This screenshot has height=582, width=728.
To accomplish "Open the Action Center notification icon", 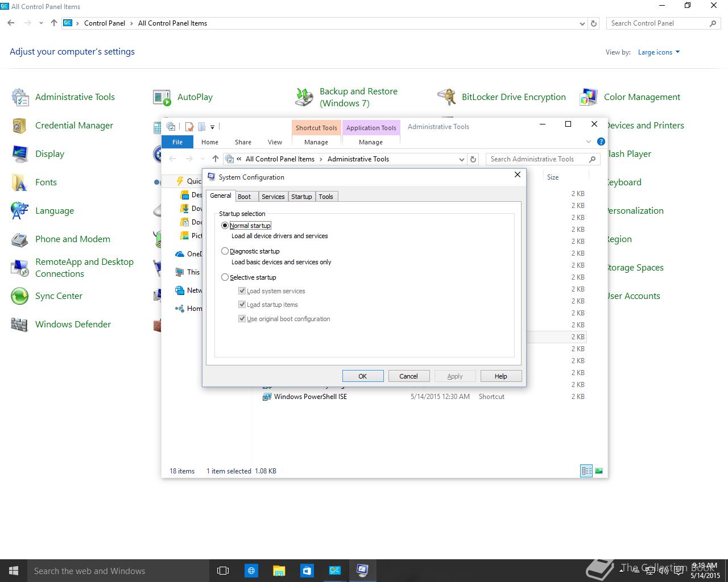I will pyautogui.click(x=678, y=571).
